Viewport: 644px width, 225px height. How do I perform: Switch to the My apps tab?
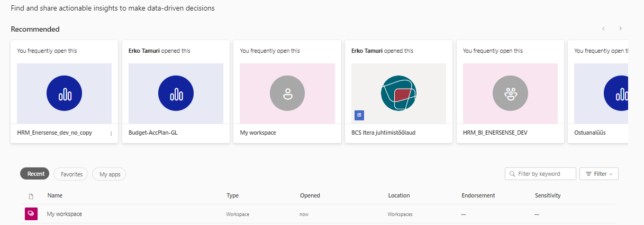[109, 174]
